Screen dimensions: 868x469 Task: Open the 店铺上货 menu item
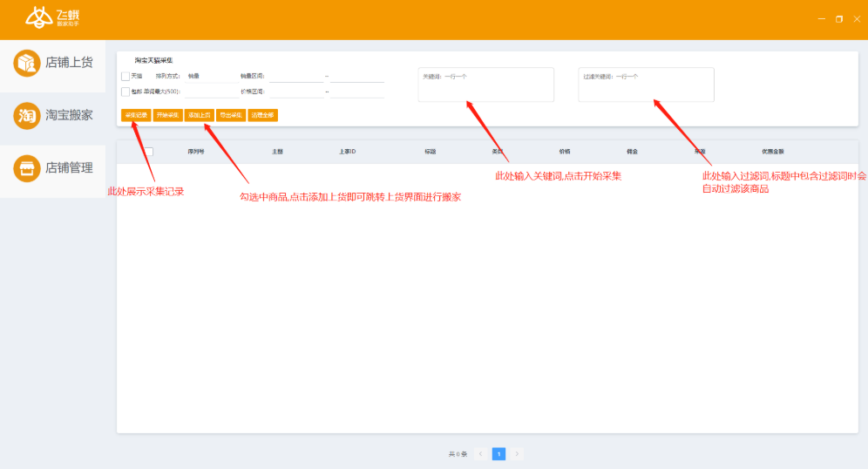[x=69, y=63]
